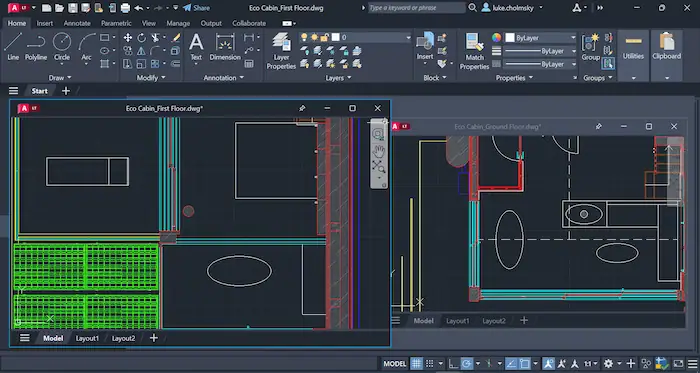Toggle Ortho mode in status bar
Screen dimensions: 700x373
point(453,363)
